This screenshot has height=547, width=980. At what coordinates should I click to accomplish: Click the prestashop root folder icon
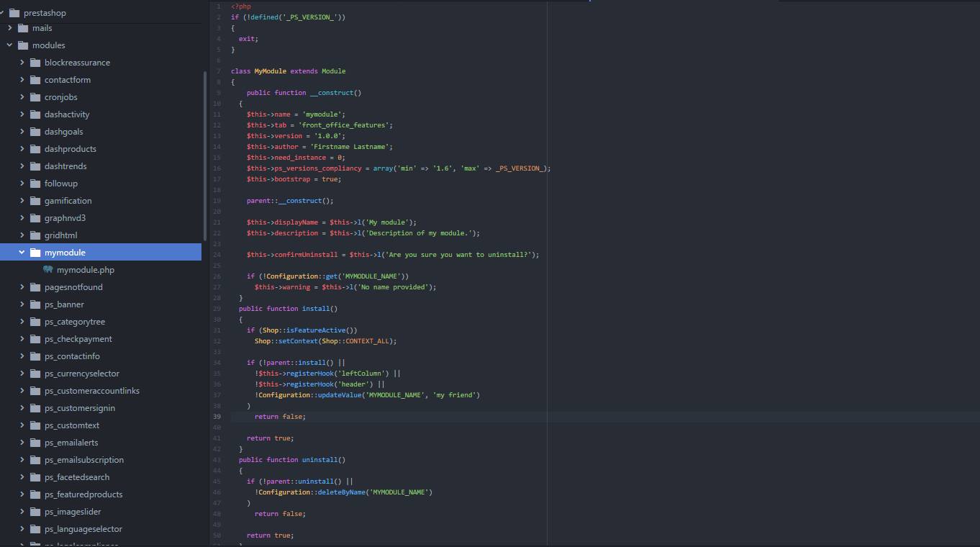click(14, 13)
